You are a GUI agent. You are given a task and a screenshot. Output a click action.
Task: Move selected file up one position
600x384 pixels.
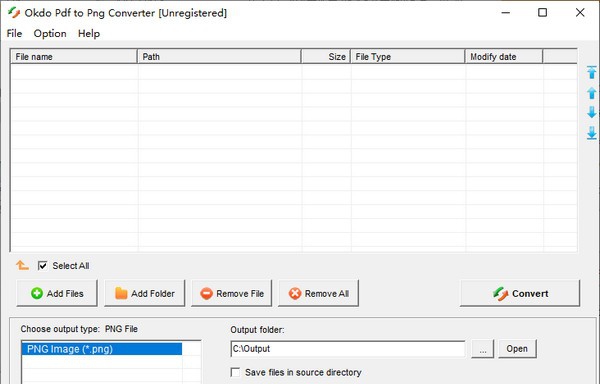pyautogui.click(x=592, y=93)
